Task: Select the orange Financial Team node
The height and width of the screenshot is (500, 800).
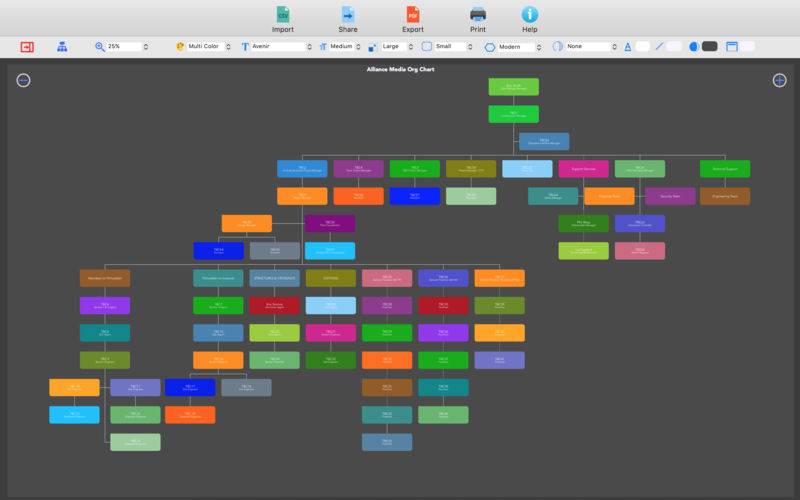Action: (609, 196)
